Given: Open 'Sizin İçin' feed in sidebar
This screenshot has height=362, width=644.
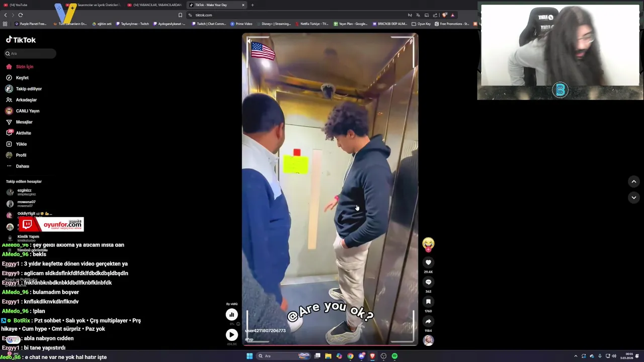Looking at the screenshot, I should click(x=20, y=67).
